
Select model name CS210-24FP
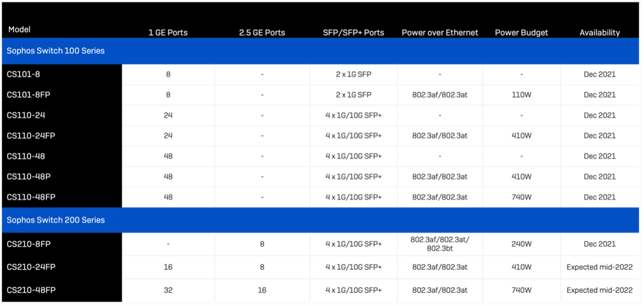[31, 267]
